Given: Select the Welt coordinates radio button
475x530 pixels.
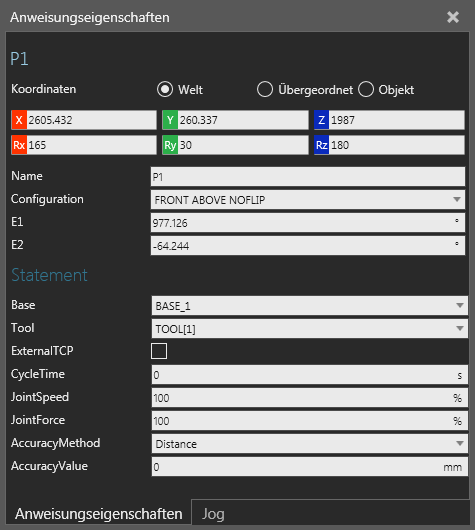Looking at the screenshot, I should (x=165, y=90).
